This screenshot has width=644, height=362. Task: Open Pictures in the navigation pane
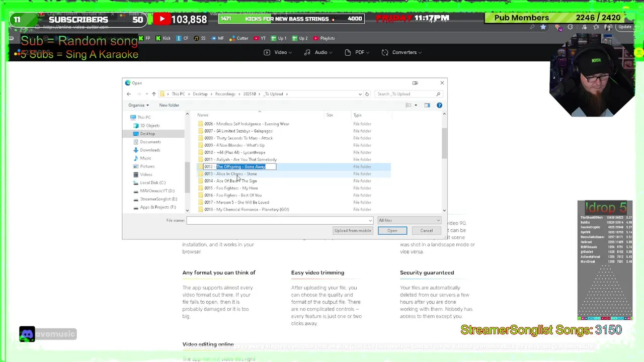[x=147, y=166]
